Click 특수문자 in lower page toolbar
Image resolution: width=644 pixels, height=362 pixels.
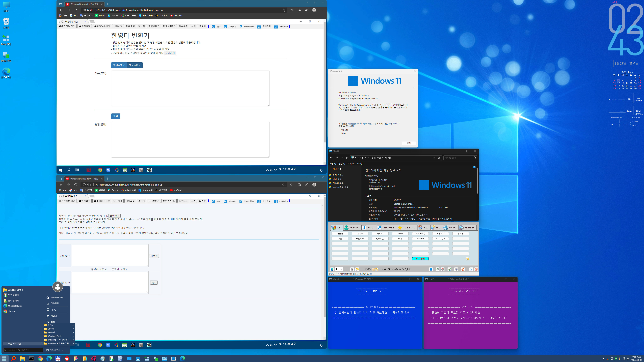pos(183,201)
